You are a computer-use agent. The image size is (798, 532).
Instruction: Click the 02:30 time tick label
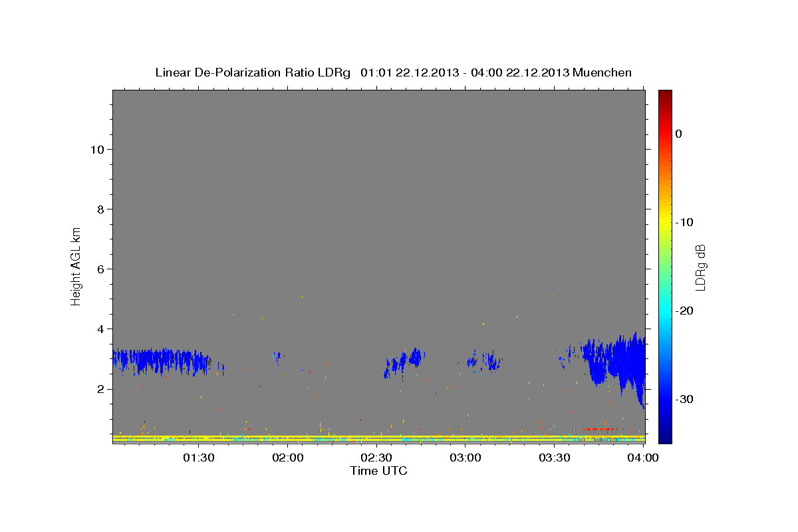click(x=376, y=458)
